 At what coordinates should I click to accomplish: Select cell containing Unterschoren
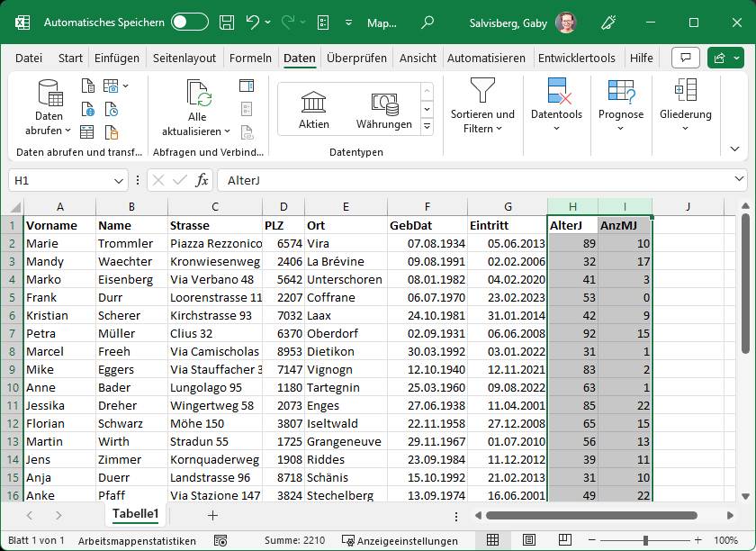(346, 280)
